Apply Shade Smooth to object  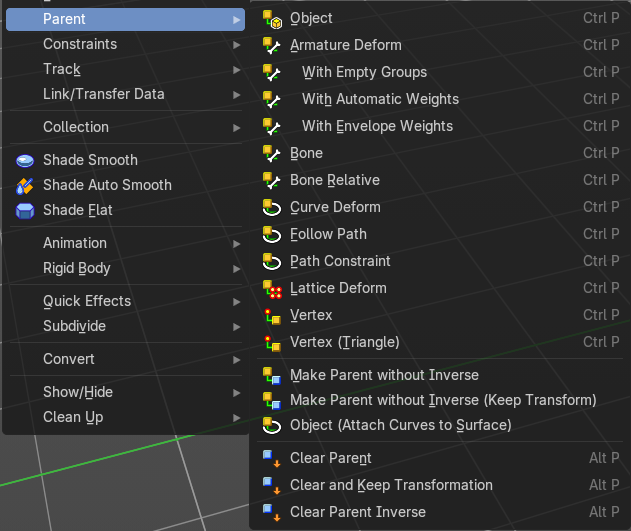pyautogui.click(x=126, y=160)
